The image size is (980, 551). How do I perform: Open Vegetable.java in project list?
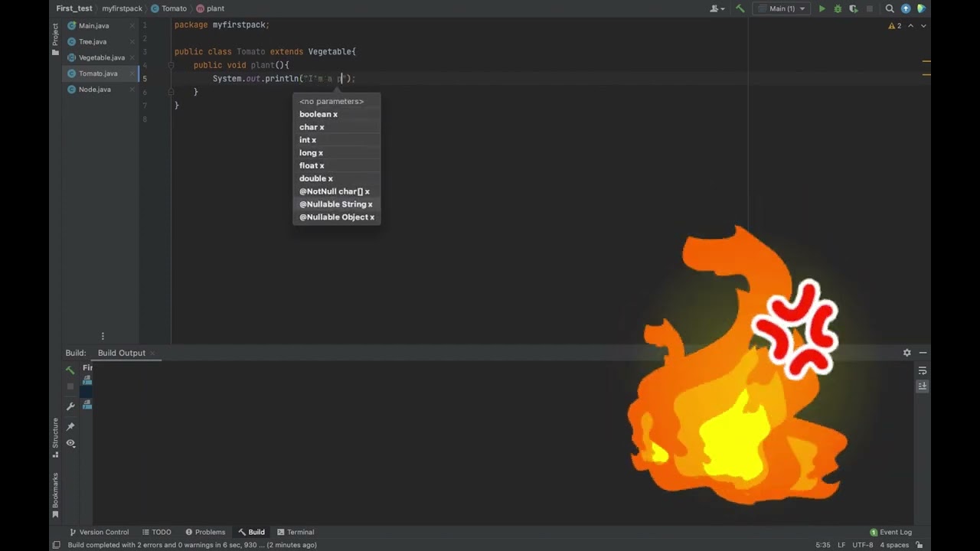tap(101, 57)
